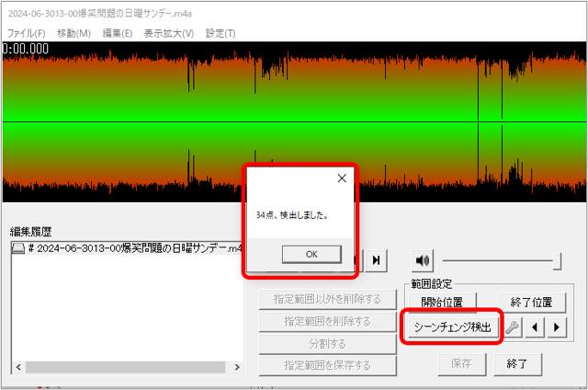Select the history entry 2024-06-3013-00爆笑問題の日曜サンデー
The width and height of the screenshot is (588, 390).
click(x=128, y=248)
